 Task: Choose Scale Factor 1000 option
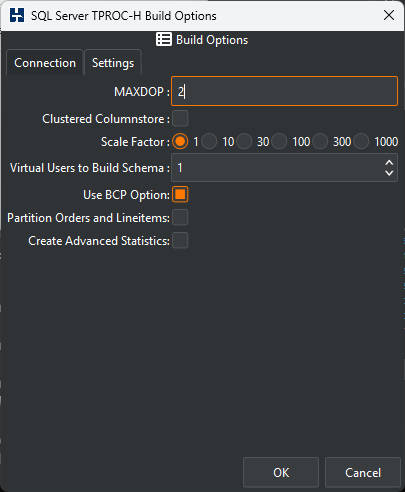pos(361,141)
